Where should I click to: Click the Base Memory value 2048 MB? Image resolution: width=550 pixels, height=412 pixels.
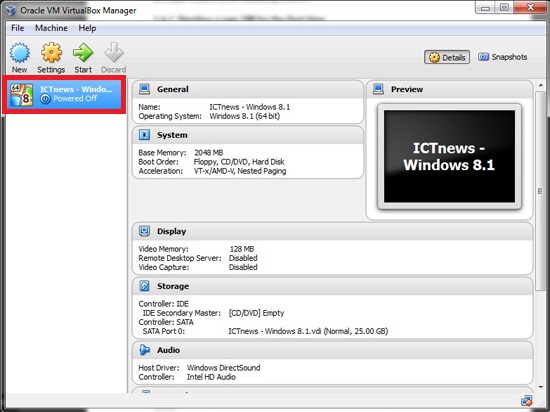click(208, 153)
